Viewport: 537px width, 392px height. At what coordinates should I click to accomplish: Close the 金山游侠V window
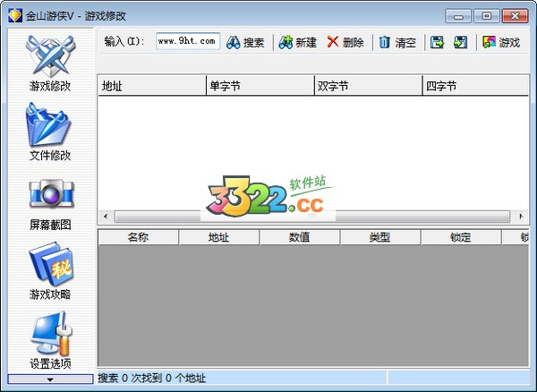click(515, 16)
